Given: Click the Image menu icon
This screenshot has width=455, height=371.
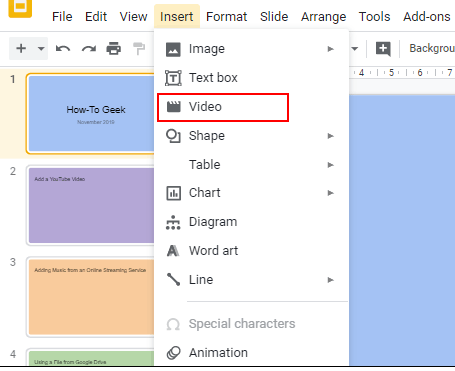Looking at the screenshot, I should click(173, 49).
